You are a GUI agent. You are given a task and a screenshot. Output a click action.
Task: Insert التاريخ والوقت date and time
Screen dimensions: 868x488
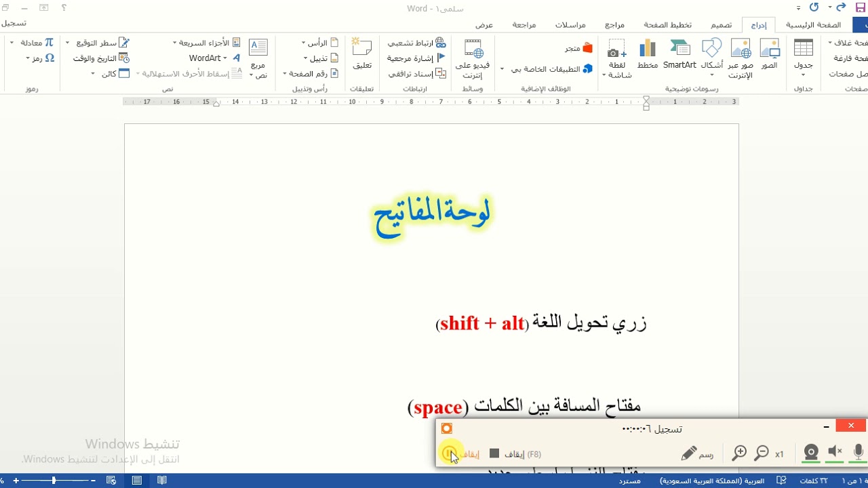pos(101,58)
